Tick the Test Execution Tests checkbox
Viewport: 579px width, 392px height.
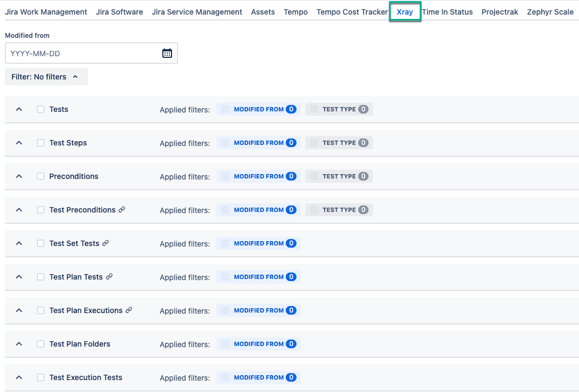[41, 377]
